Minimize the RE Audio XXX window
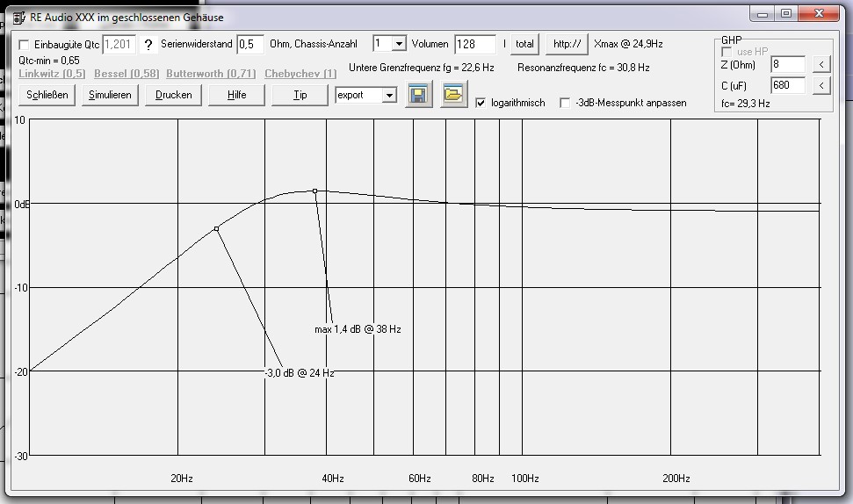 [763, 14]
